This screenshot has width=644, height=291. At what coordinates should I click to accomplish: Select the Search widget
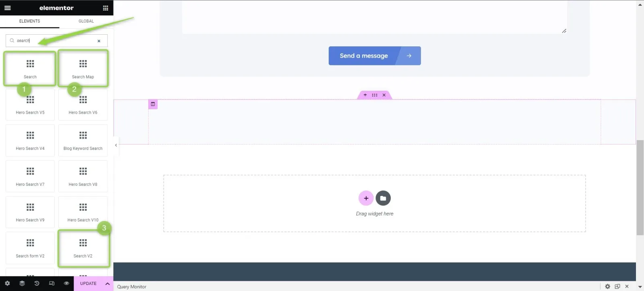point(30,69)
